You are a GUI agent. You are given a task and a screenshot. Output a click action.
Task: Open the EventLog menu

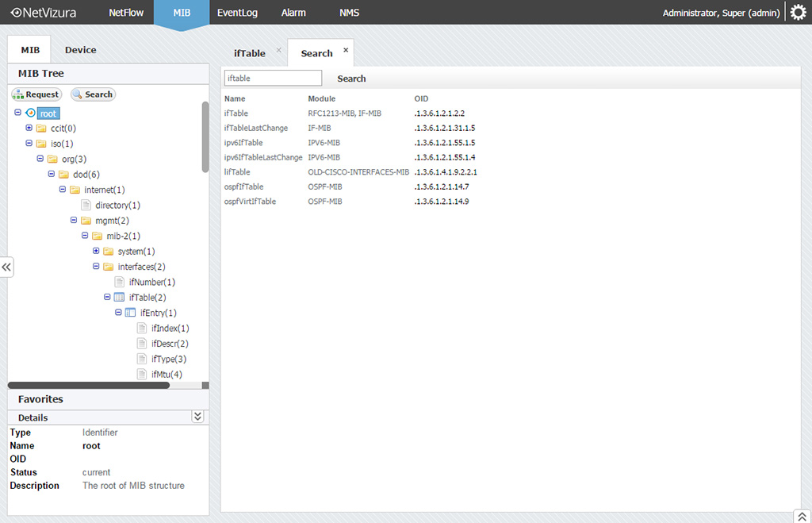237,13
